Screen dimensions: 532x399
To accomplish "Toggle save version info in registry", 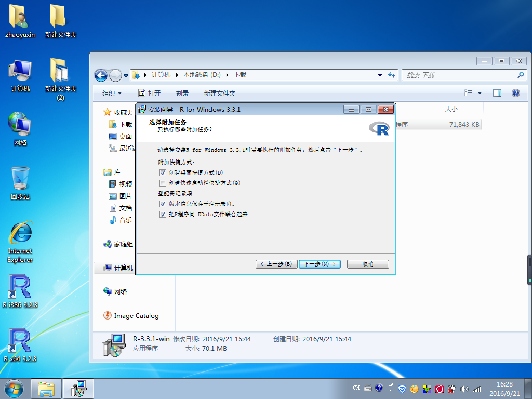I will [x=163, y=204].
